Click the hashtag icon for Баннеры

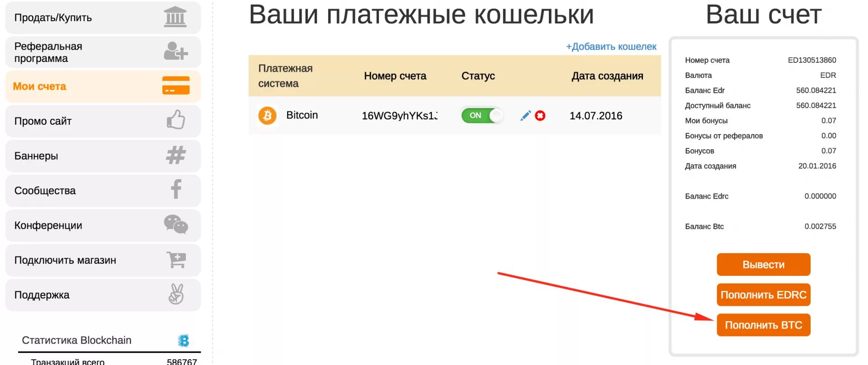coord(176,155)
